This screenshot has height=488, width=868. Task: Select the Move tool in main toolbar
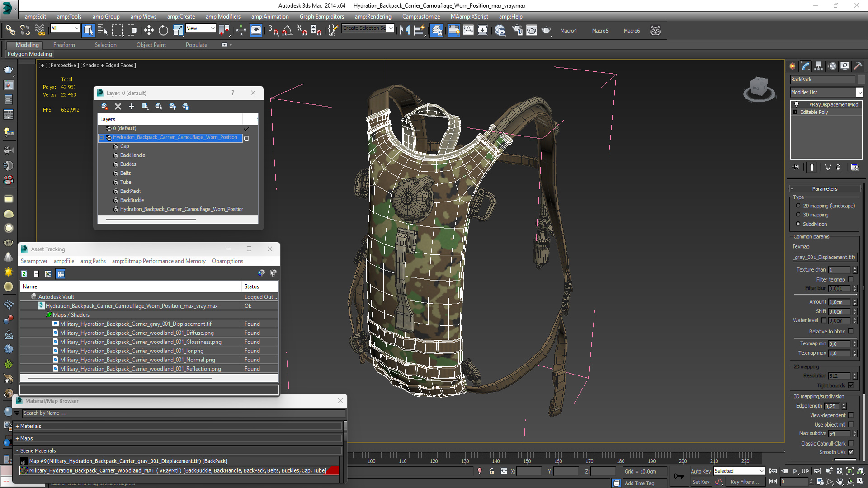149,30
